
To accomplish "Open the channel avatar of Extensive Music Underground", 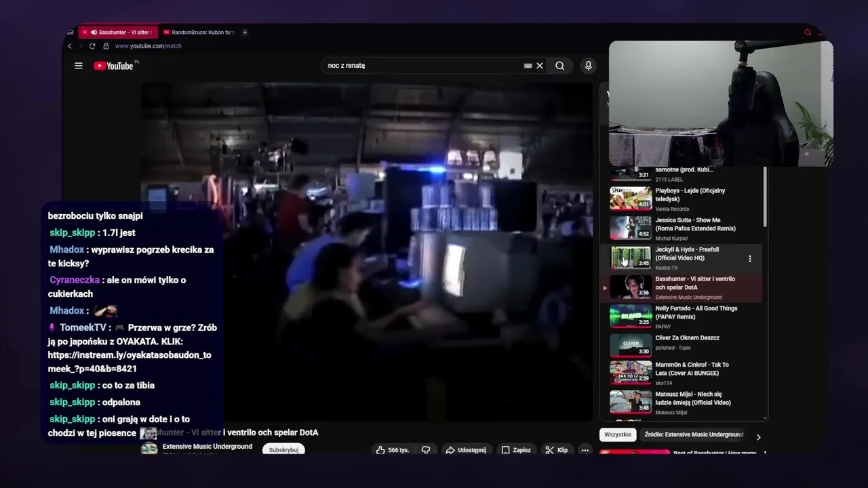I will [x=149, y=449].
